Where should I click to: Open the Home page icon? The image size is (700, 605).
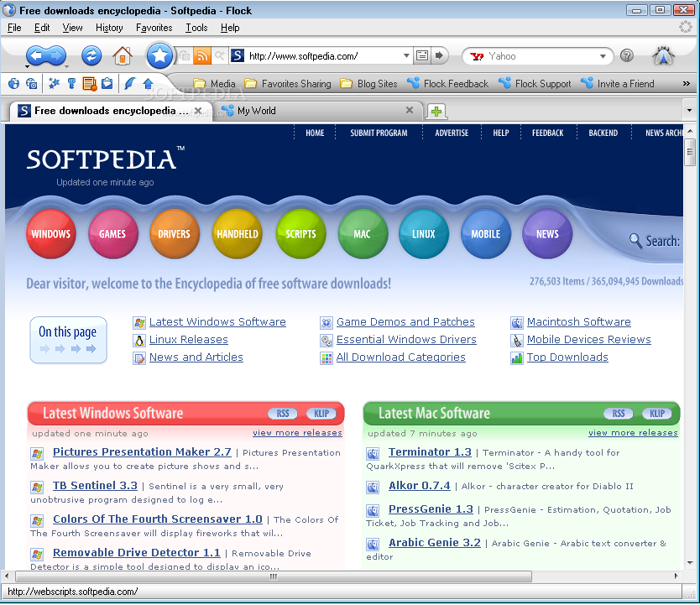click(123, 55)
